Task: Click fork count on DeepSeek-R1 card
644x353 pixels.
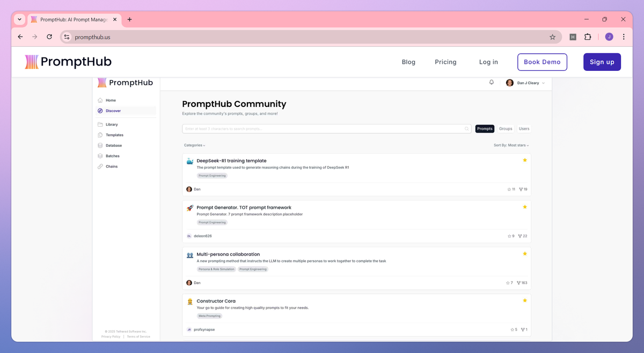Action: [x=523, y=189]
